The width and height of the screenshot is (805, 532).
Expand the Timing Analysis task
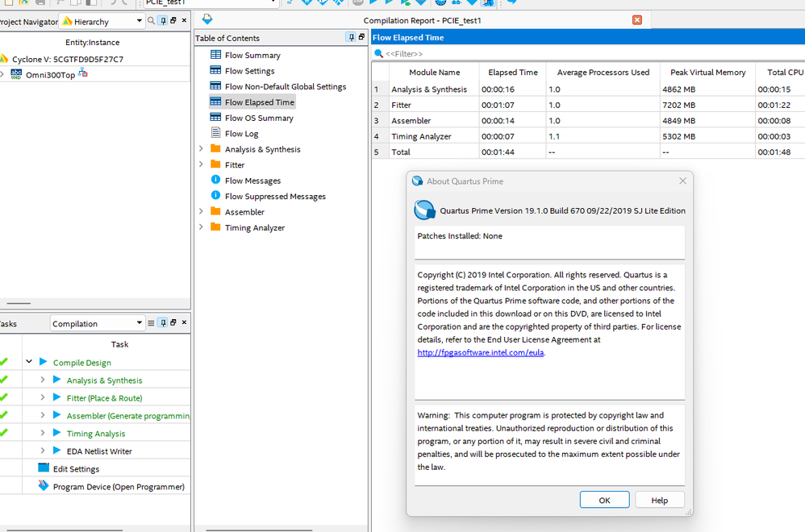pos(43,433)
